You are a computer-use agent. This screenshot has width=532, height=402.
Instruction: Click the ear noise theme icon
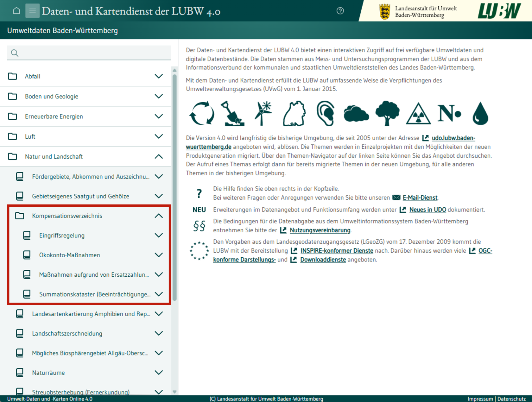pyautogui.click(x=326, y=113)
